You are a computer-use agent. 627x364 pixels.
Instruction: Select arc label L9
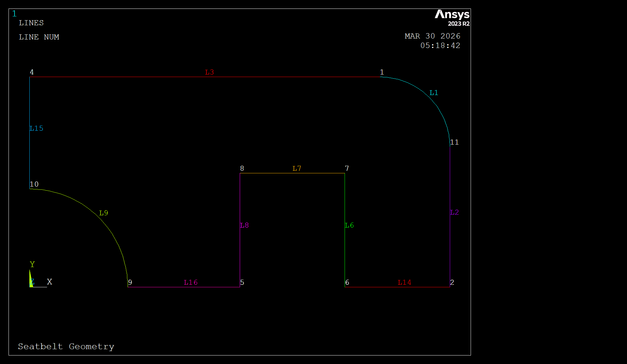click(x=104, y=213)
